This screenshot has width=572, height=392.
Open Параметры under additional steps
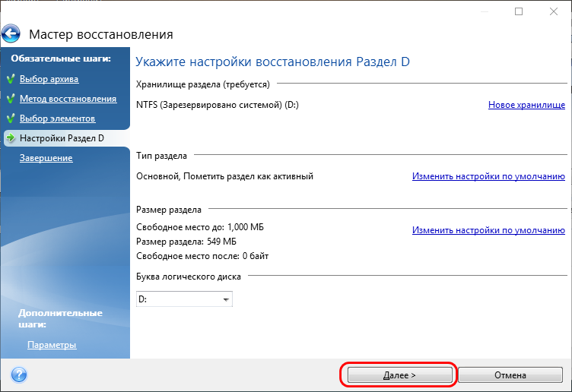tap(52, 345)
